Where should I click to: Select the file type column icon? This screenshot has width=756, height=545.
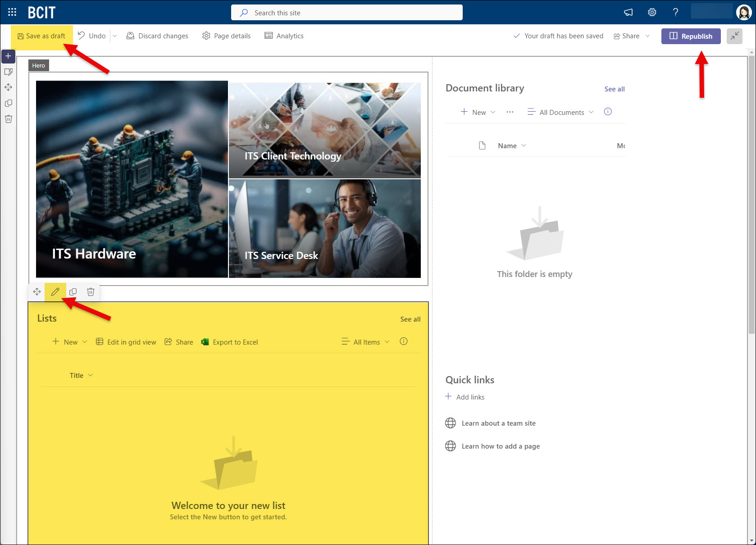482,145
